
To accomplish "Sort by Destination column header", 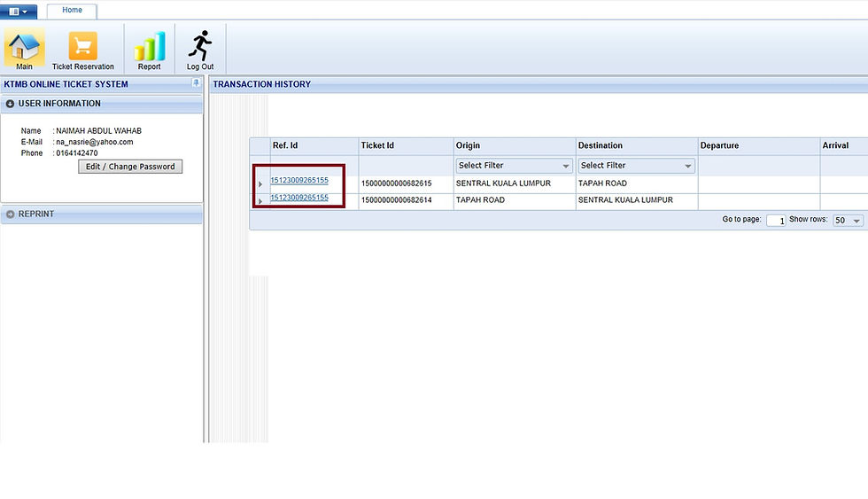I will 637,145.
